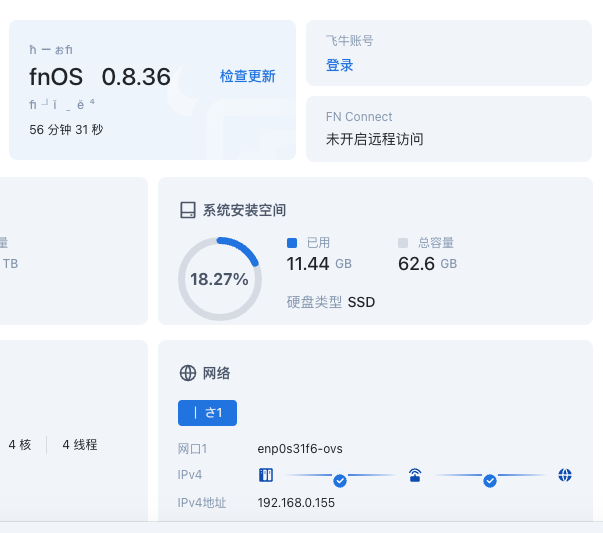The width and height of the screenshot is (603, 533).
Task: Click the globe icon beside 网络
Action: (188, 373)
